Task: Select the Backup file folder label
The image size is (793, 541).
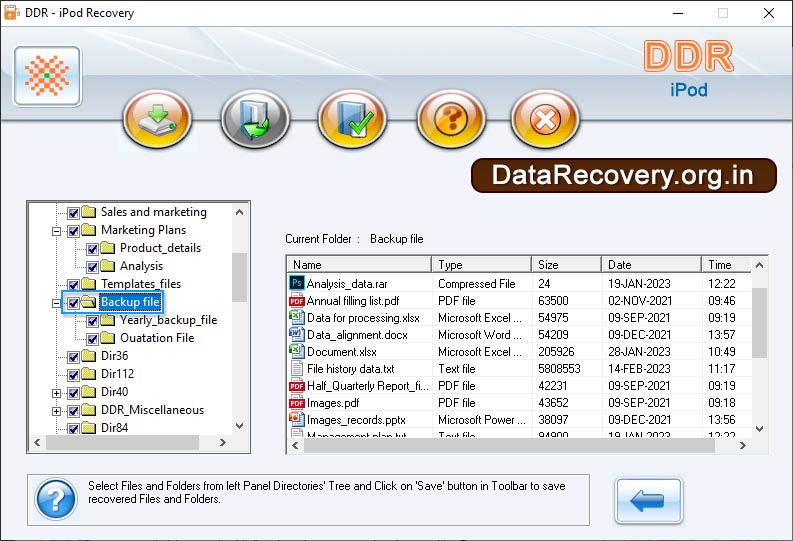Action: (130, 302)
